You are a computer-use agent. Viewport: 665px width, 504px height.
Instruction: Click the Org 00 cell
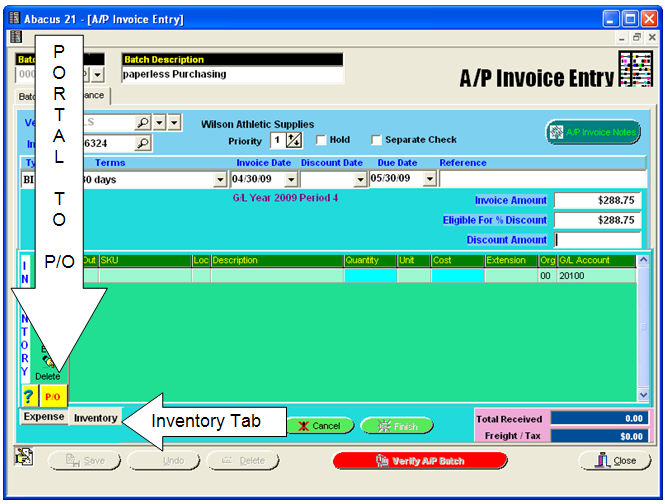click(x=547, y=276)
